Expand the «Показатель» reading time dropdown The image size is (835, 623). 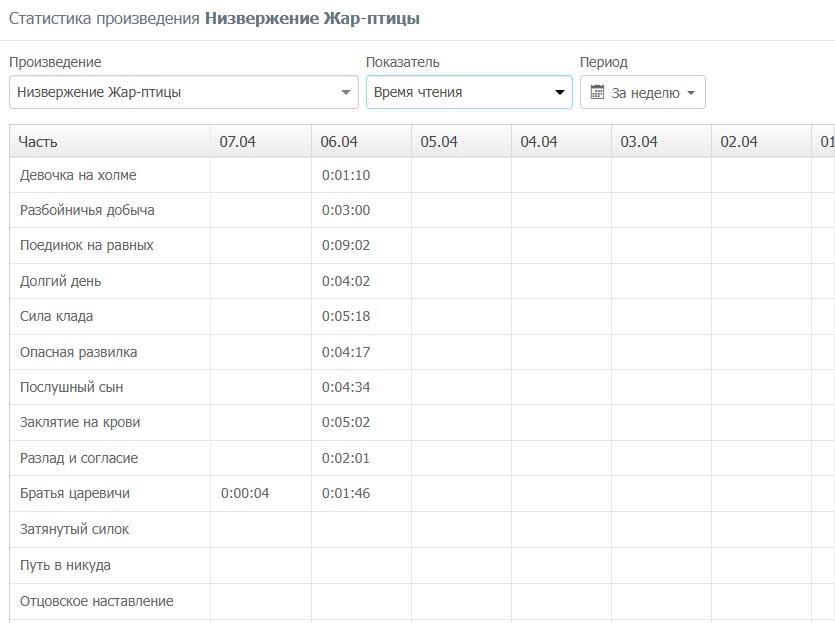[468, 93]
